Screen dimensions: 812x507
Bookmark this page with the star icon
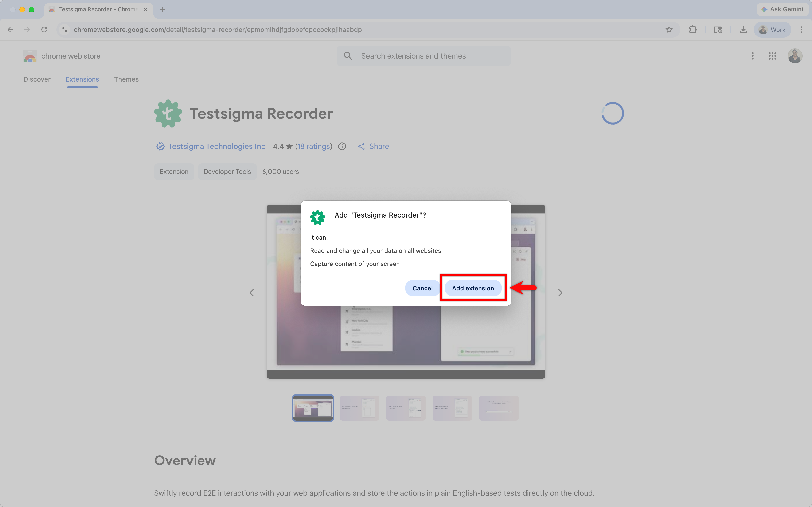pos(669,30)
